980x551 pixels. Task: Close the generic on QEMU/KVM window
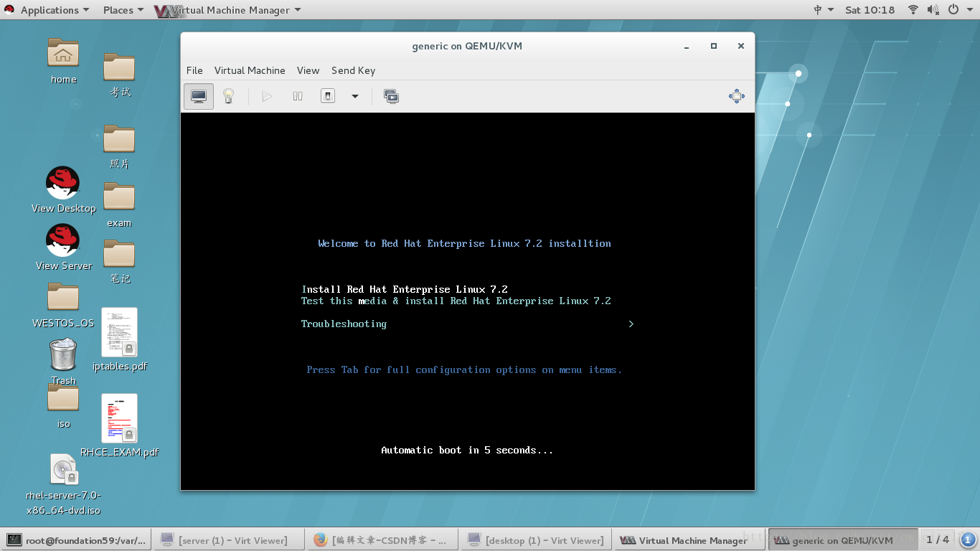pyautogui.click(x=741, y=46)
